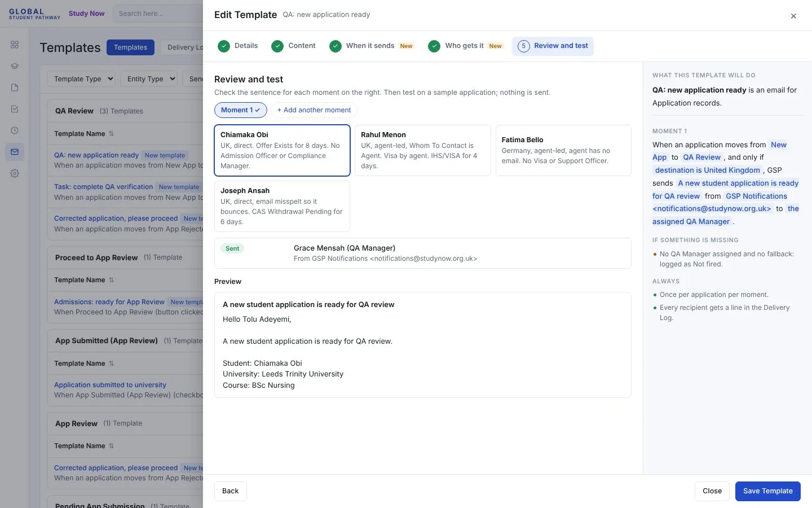Select the Fatima Bello sample card
The width and height of the screenshot is (812, 508).
coord(563,150)
